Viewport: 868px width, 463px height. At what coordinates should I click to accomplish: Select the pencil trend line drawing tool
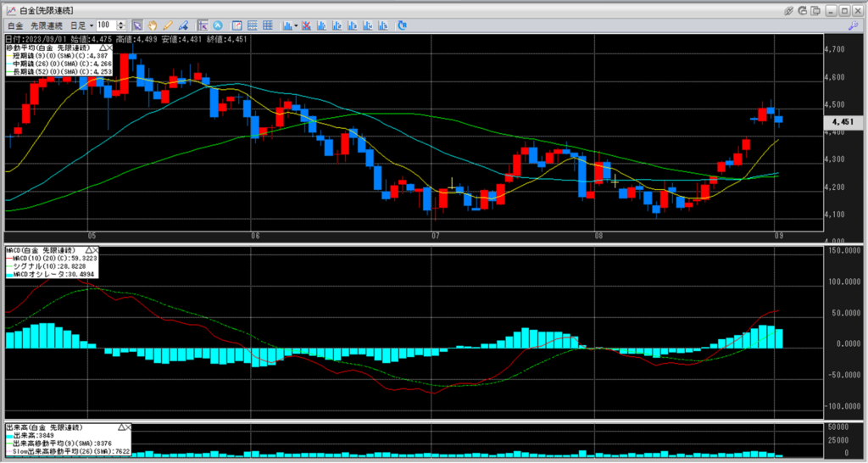(x=168, y=25)
